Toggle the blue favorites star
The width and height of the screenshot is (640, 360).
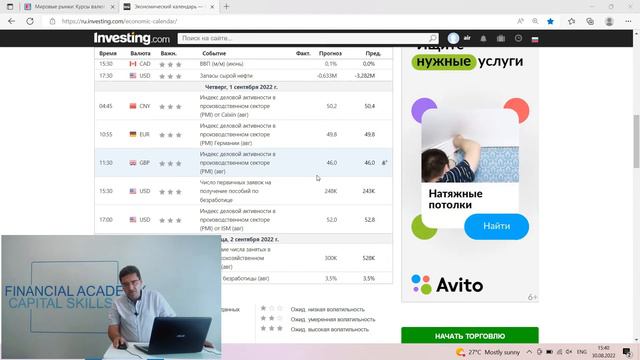tap(550, 21)
